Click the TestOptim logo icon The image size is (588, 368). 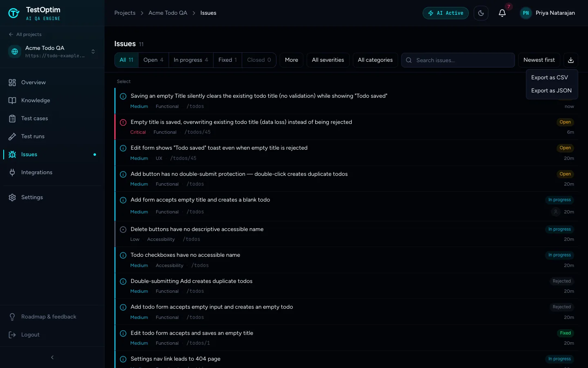coord(14,13)
